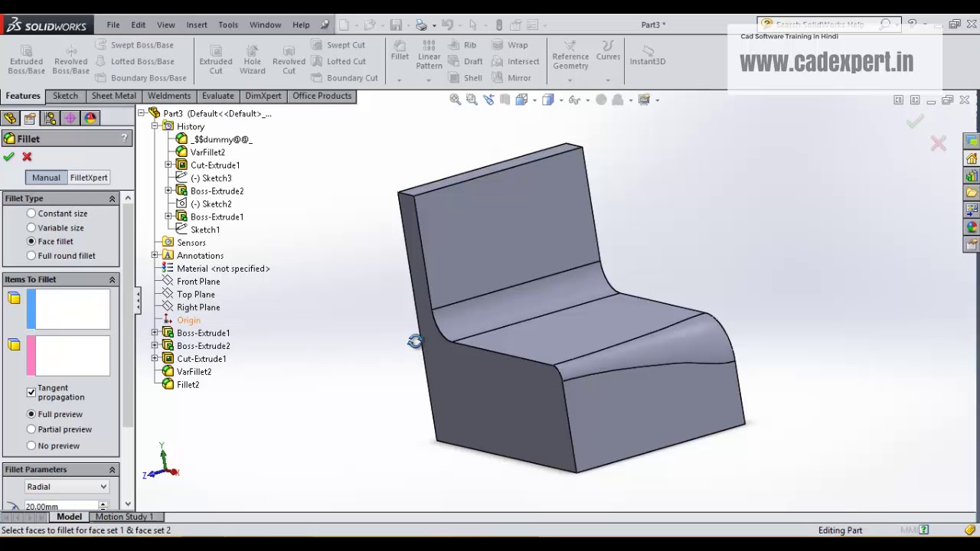Open the Curves tool
This screenshot has height=551, width=980.
(608, 51)
